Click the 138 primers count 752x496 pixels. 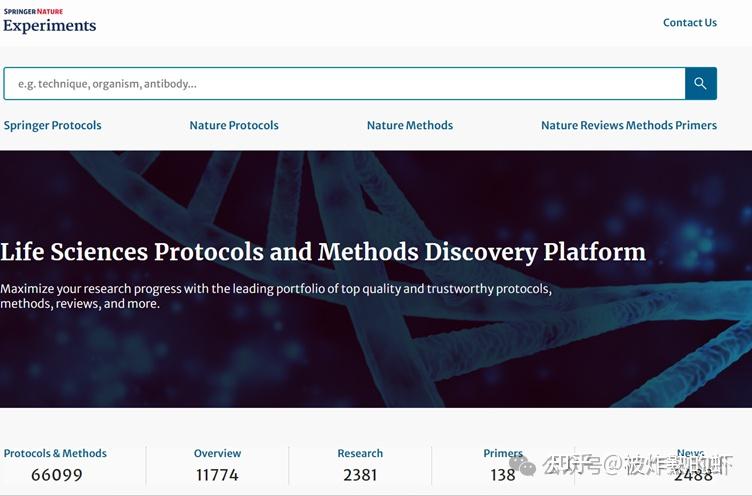click(x=503, y=475)
